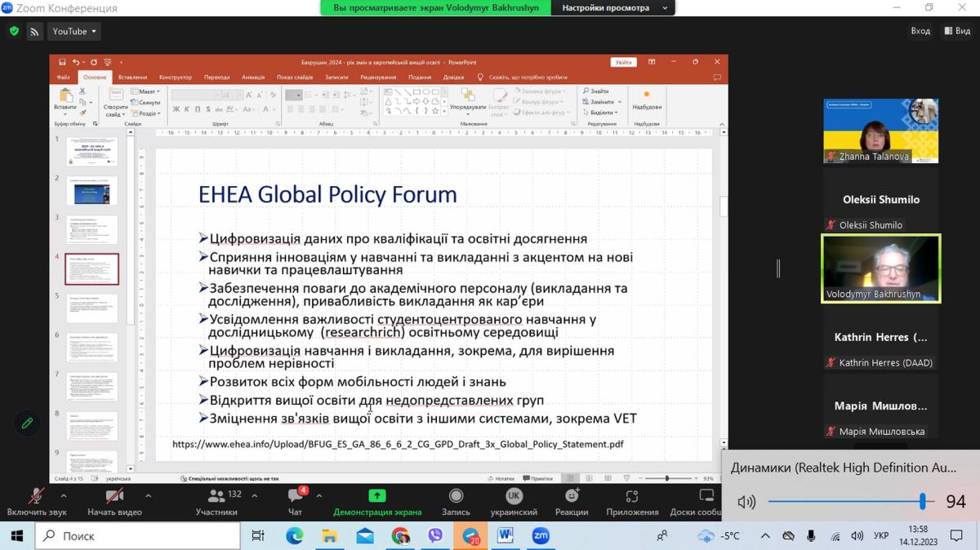Expand video options arrow beside Начать видео

(x=148, y=495)
